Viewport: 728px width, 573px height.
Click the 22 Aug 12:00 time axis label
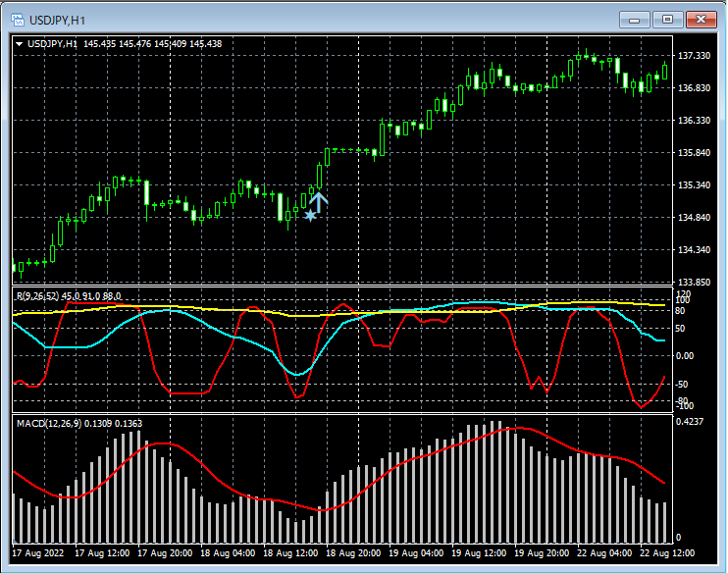click(666, 552)
